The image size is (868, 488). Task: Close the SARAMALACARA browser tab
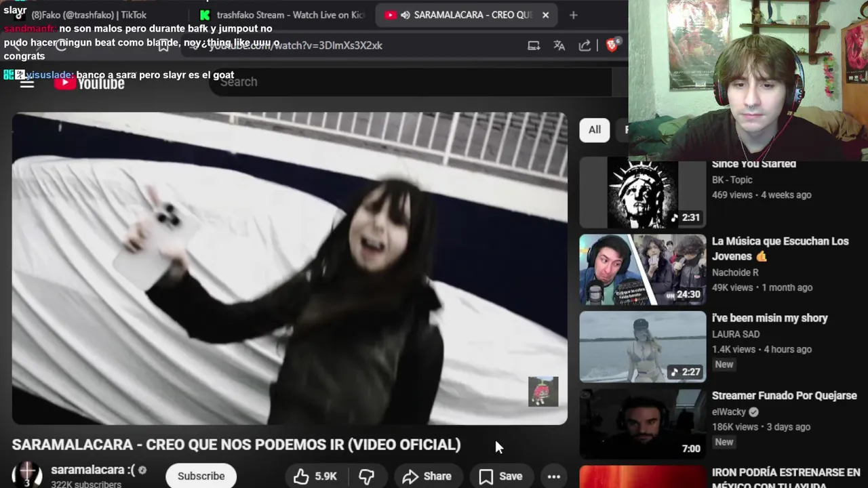[545, 15]
